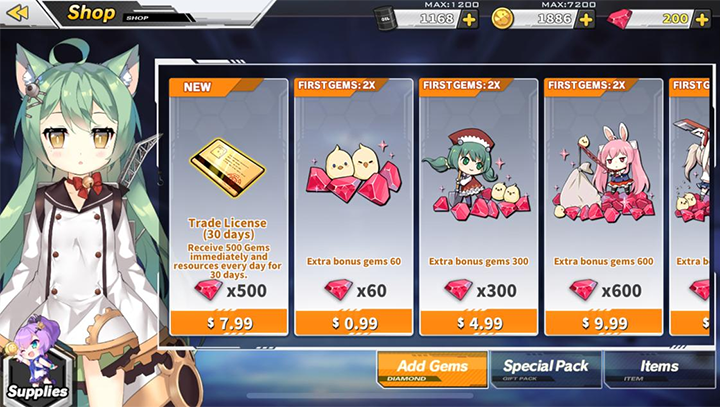Add more gold coins with the plus icon
The height and width of the screenshot is (407, 720).
point(585,20)
